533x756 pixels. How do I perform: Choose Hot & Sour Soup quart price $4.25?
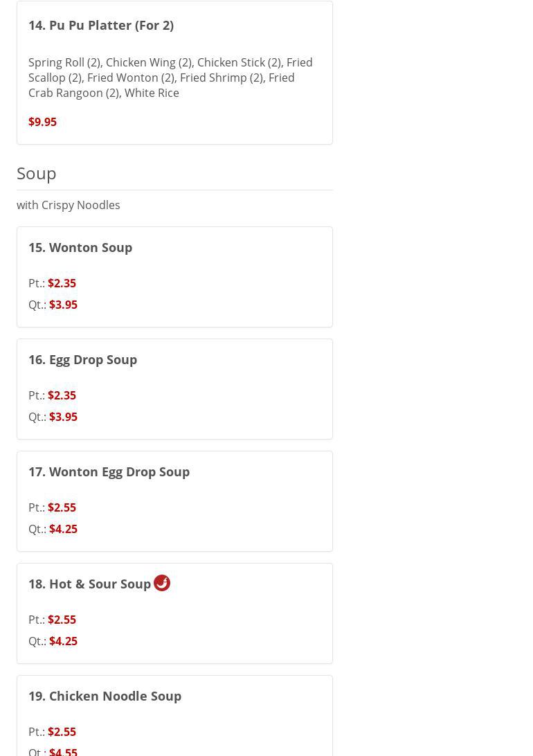click(63, 641)
